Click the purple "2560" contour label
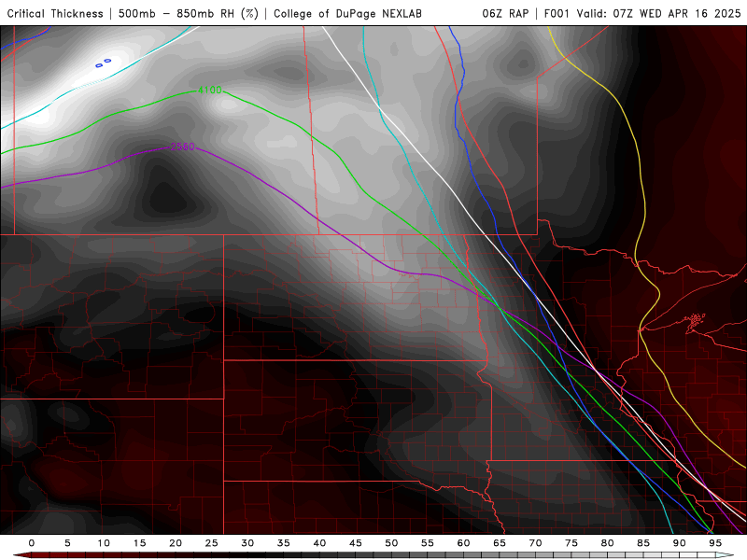Screen dimensions: 747x560 point(182,147)
